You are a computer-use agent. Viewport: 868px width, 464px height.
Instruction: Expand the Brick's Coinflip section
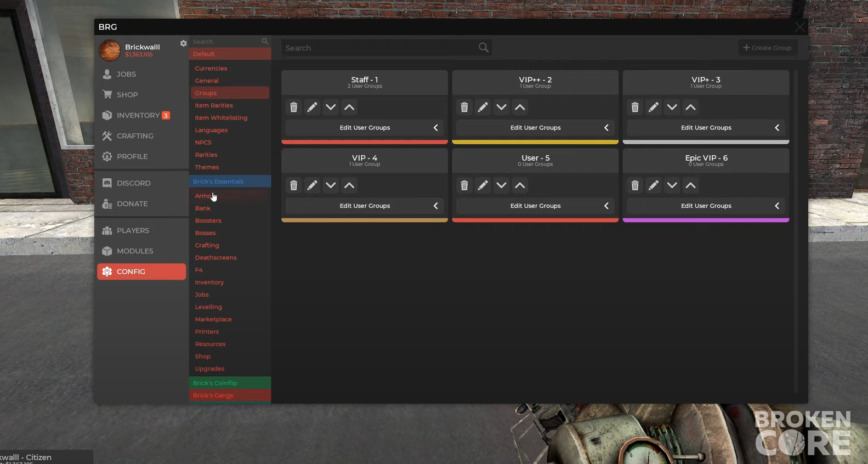click(x=230, y=383)
